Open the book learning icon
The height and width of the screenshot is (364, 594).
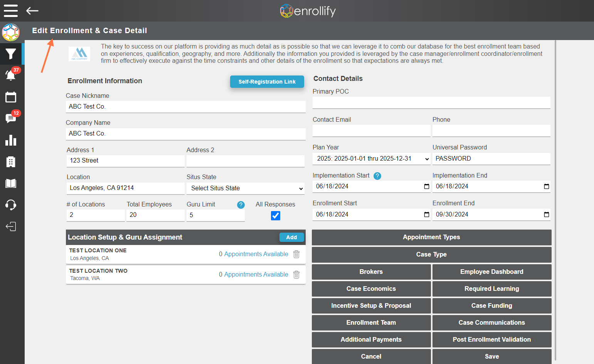[11, 183]
